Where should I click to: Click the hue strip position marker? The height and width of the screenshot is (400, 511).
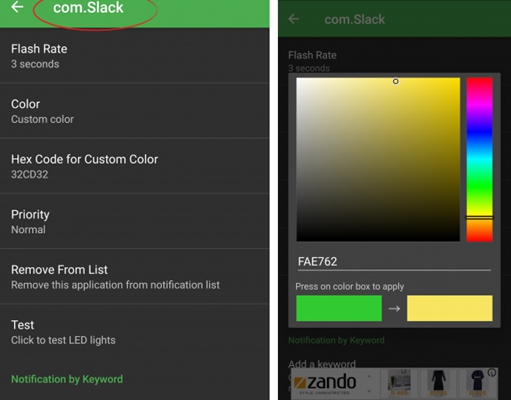pyautogui.click(x=479, y=218)
